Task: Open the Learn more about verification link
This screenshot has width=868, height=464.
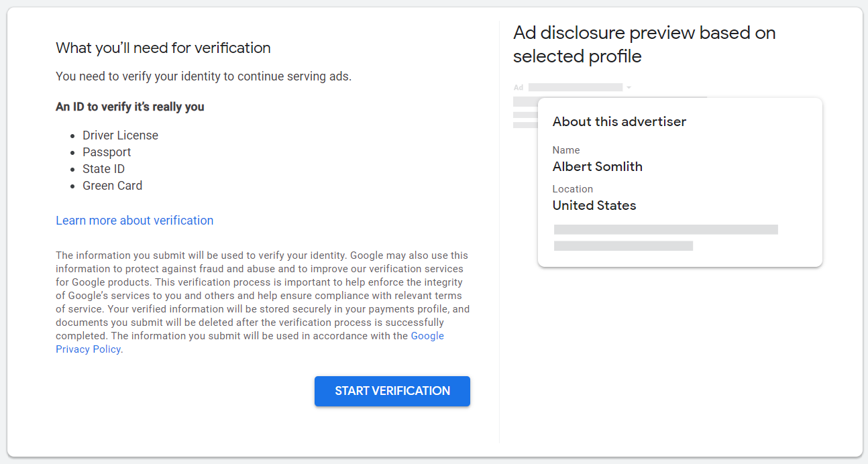Action: (134, 221)
